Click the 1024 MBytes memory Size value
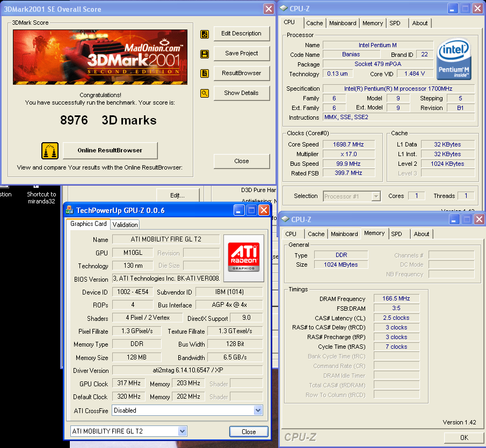Viewport: 486px width, 448px height. point(341,265)
